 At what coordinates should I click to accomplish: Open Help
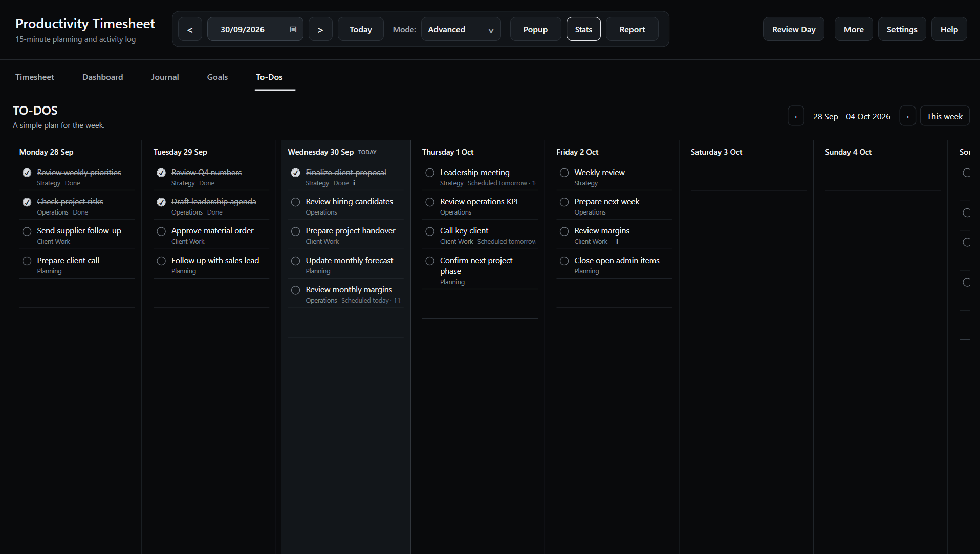coord(949,29)
